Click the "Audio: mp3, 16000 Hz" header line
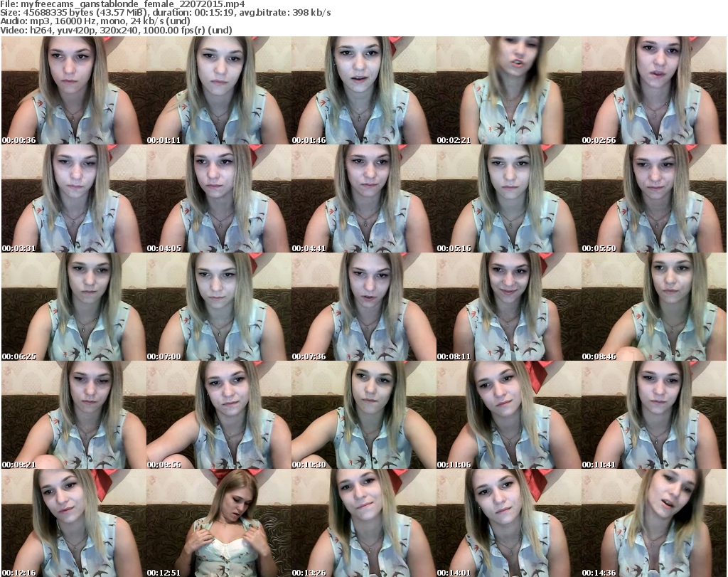The width and height of the screenshot is (728, 577). pos(95,21)
